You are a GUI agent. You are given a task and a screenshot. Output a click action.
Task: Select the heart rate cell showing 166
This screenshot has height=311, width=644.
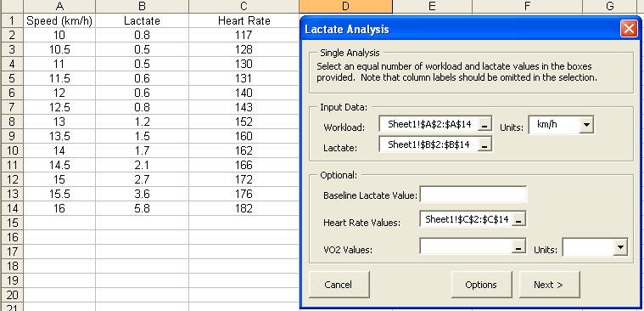[x=244, y=165]
